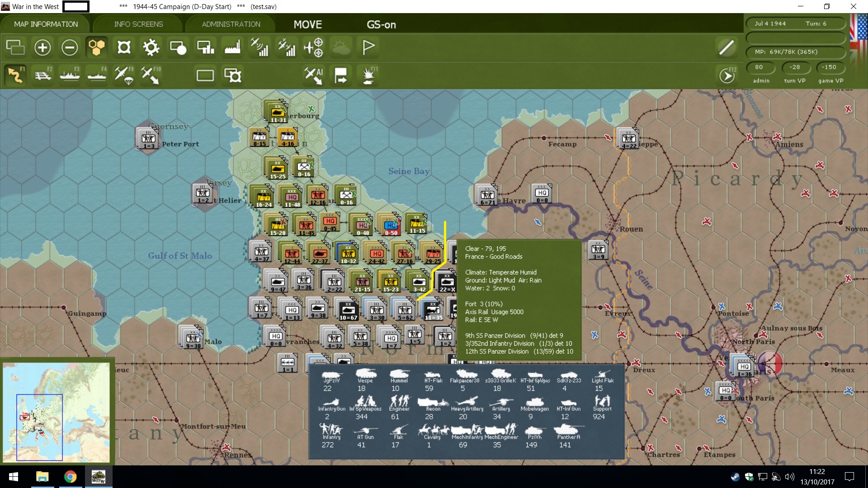This screenshot has width=868, height=488.
Task: Select the HQ counter 11-48
Action: tap(292, 197)
